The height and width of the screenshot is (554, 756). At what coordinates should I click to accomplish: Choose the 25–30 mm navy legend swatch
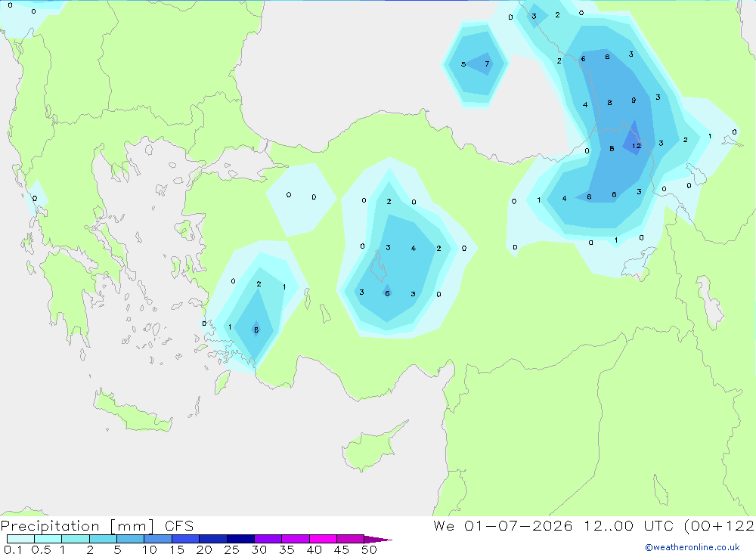(240, 539)
